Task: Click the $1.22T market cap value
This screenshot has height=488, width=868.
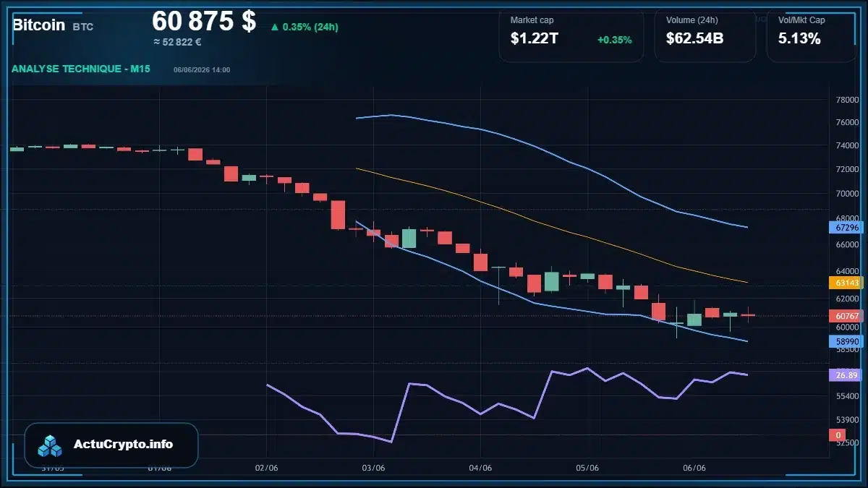Action: click(x=535, y=39)
